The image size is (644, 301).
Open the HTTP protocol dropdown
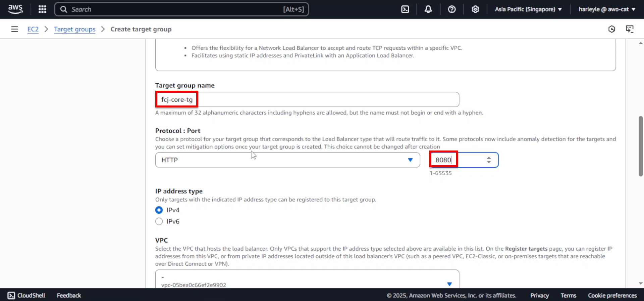pyautogui.click(x=287, y=160)
